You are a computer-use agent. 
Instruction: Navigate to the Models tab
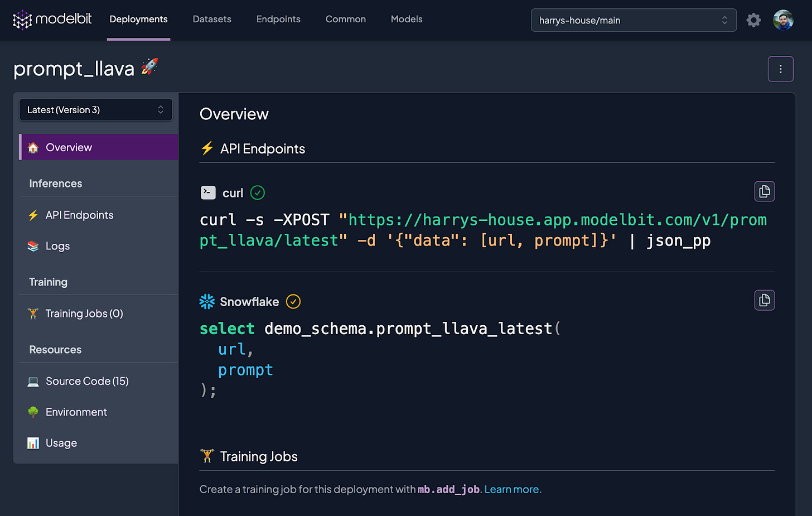click(x=407, y=20)
